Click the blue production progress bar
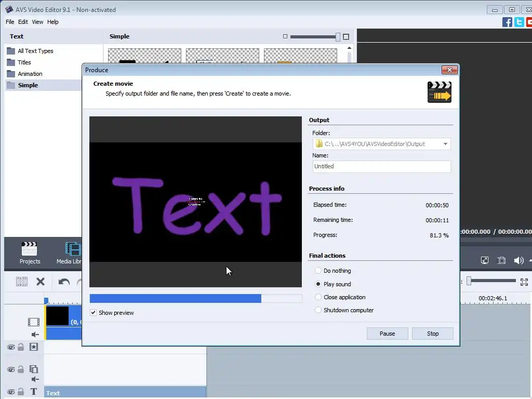The image size is (532, 399). tap(195, 298)
